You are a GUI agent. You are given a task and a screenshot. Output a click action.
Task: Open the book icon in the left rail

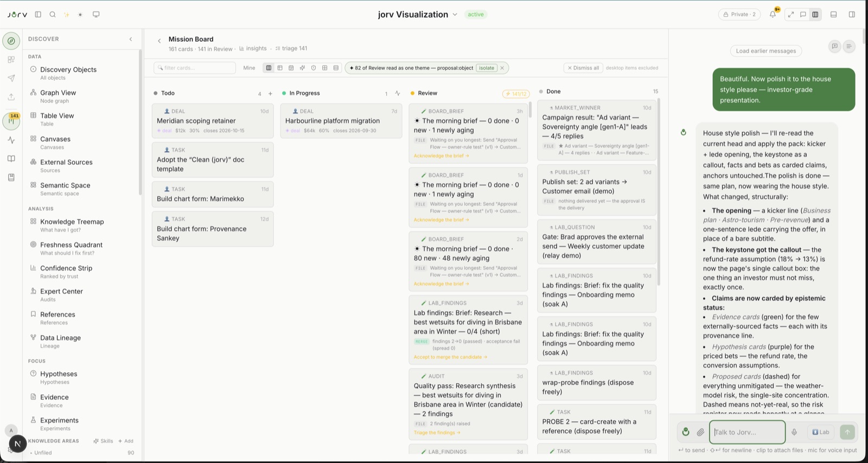coord(11,159)
